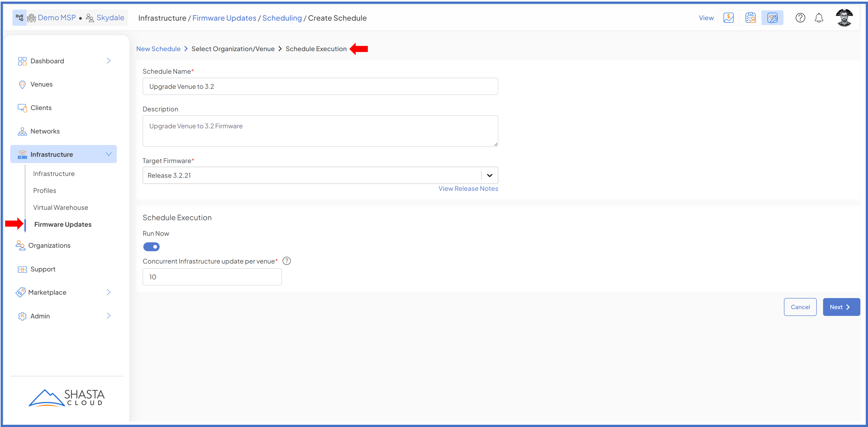The height and width of the screenshot is (427, 868).
Task: Click the organization hierarchy tree icon
Action: pos(20,18)
